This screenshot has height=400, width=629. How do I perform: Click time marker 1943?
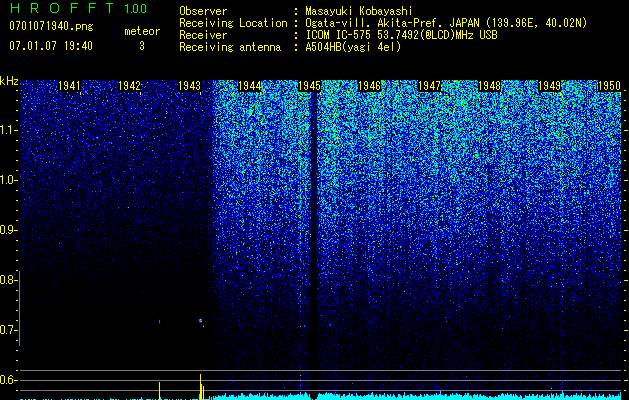[x=189, y=86]
